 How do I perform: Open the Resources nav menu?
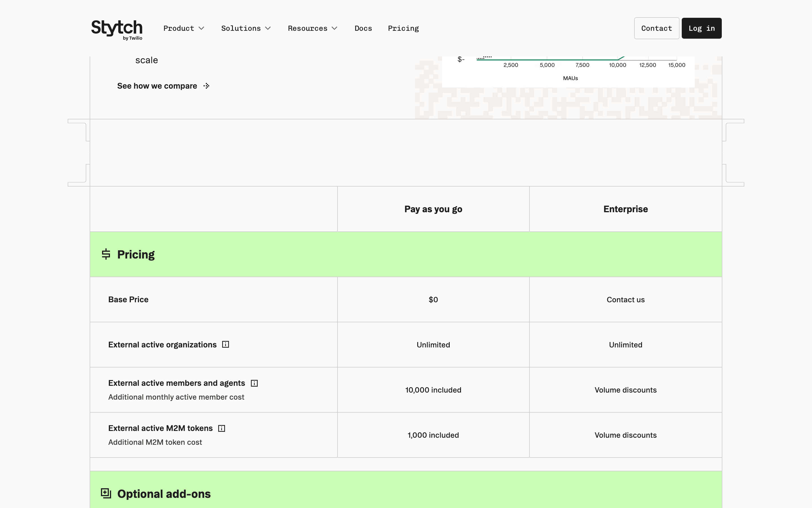pos(312,28)
